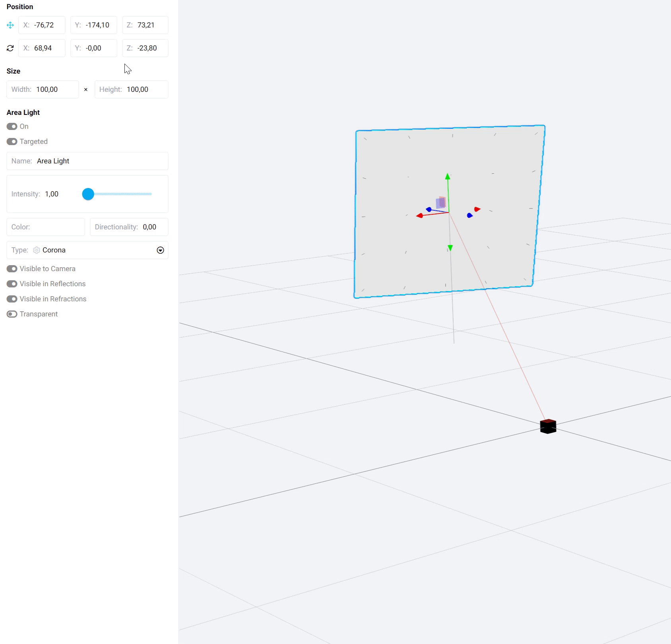The height and width of the screenshot is (644, 671).
Task: Enable the Transparent toggle
Action: point(12,314)
